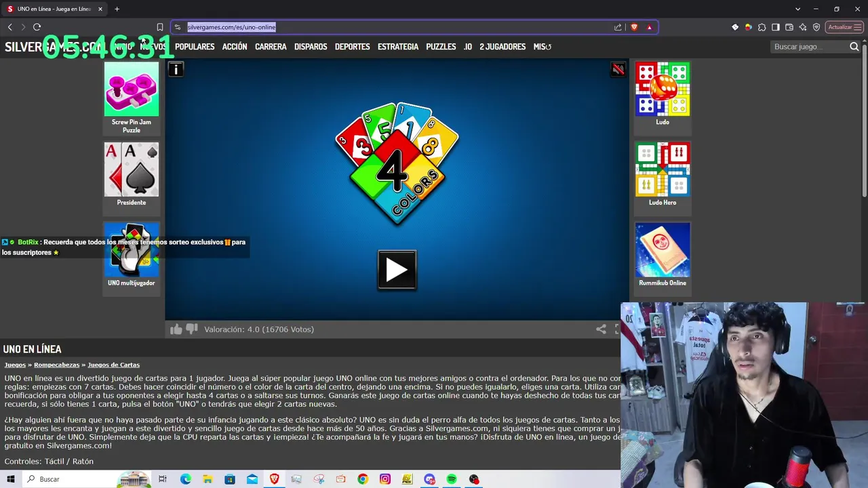
Task: Open Google Chrome from taskbar
Action: 363,479
